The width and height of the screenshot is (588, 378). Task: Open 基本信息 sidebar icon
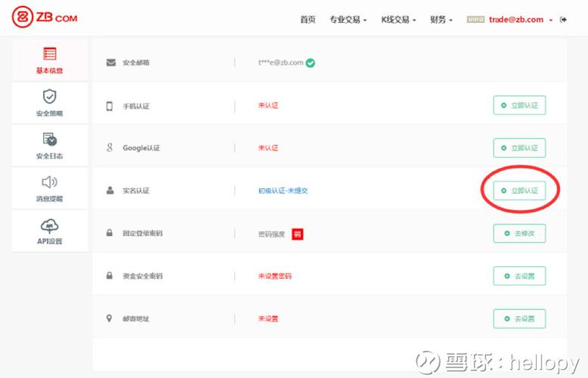[50, 54]
